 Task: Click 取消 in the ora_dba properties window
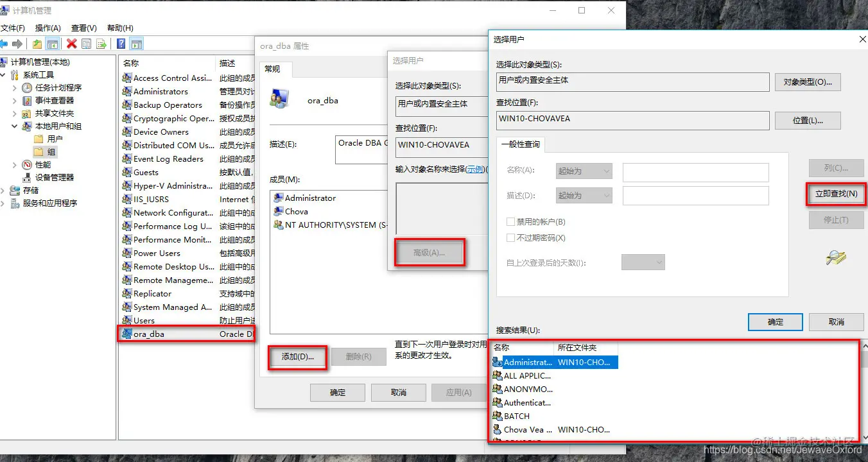click(x=399, y=393)
